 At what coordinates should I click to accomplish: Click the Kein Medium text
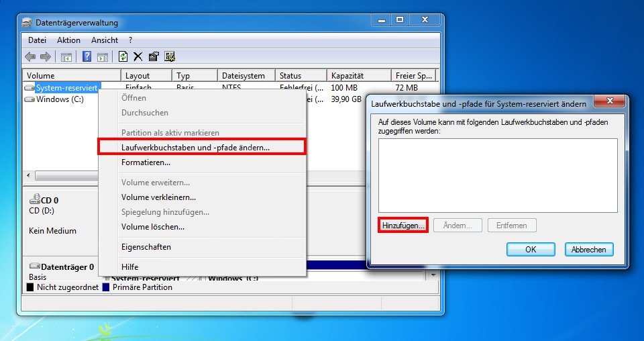point(52,230)
